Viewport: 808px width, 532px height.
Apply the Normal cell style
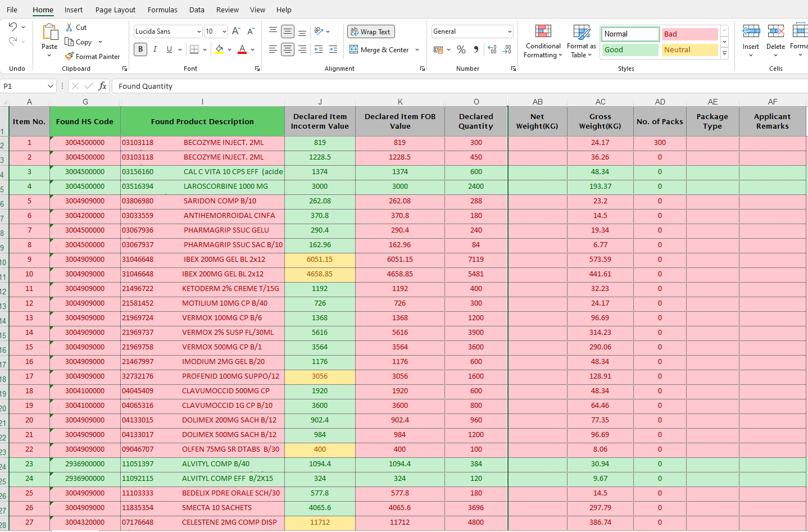[630, 34]
